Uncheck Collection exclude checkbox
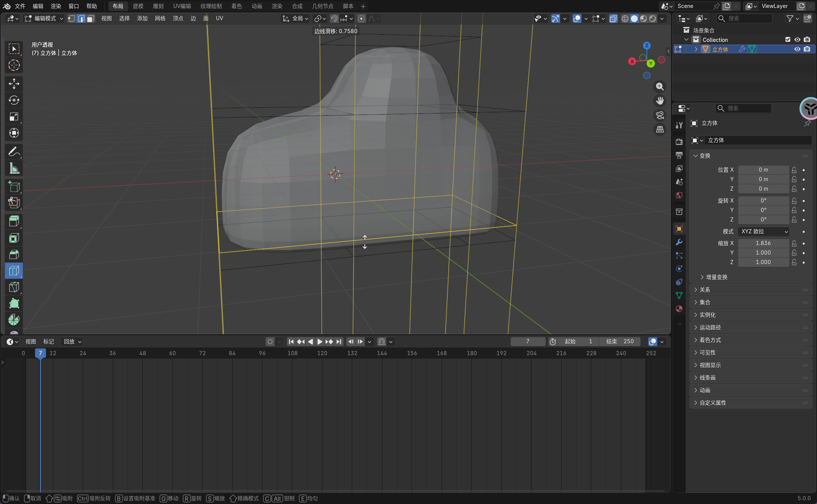This screenshot has width=817, height=504. click(788, 40)
